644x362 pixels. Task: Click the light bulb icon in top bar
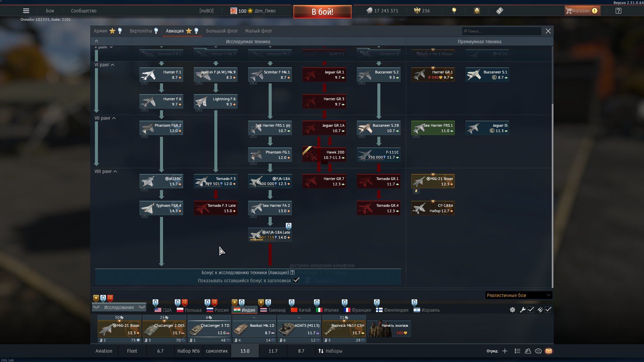point(454,11)
